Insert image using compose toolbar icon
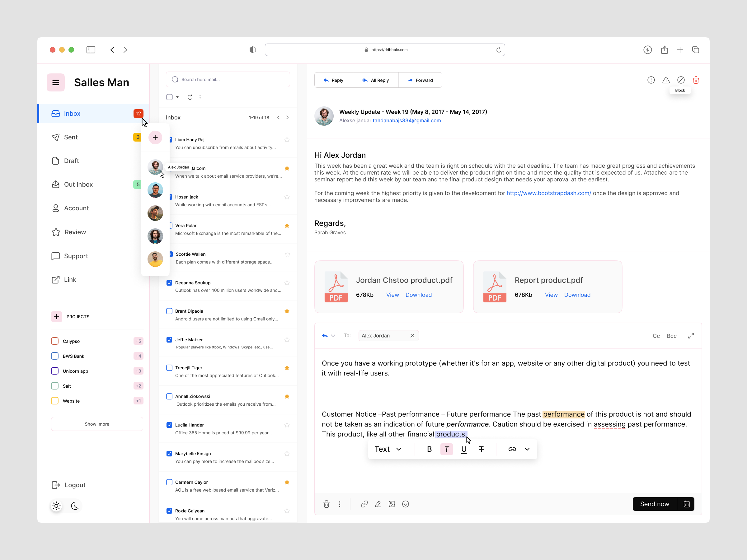This screenshot has height=560, width=747. coord(392,504)
